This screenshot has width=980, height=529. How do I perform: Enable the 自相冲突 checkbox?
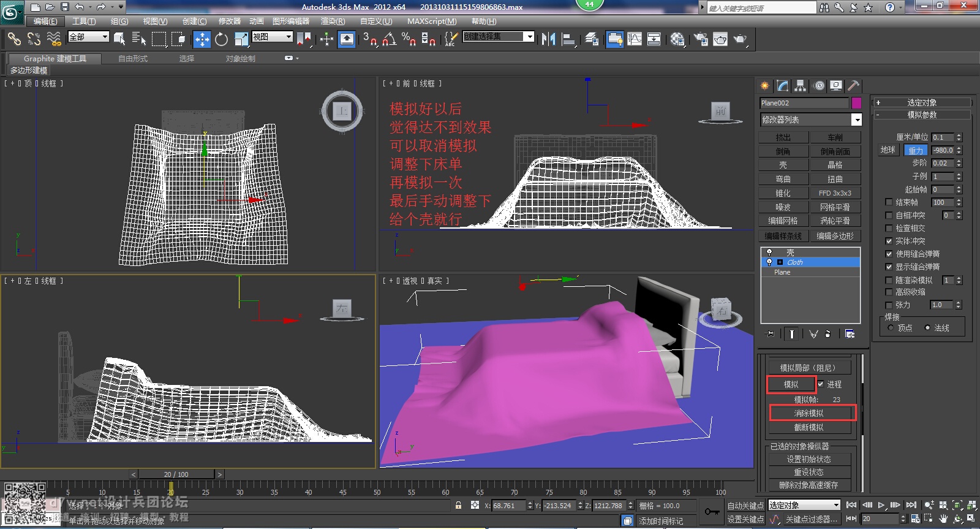[x=889, y=215]
